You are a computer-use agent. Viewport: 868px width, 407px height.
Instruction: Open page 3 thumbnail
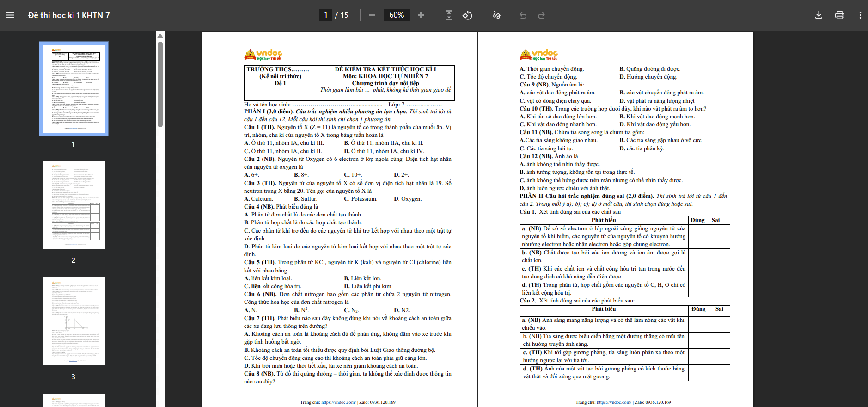pyautogui.click(x=73, y=321)
